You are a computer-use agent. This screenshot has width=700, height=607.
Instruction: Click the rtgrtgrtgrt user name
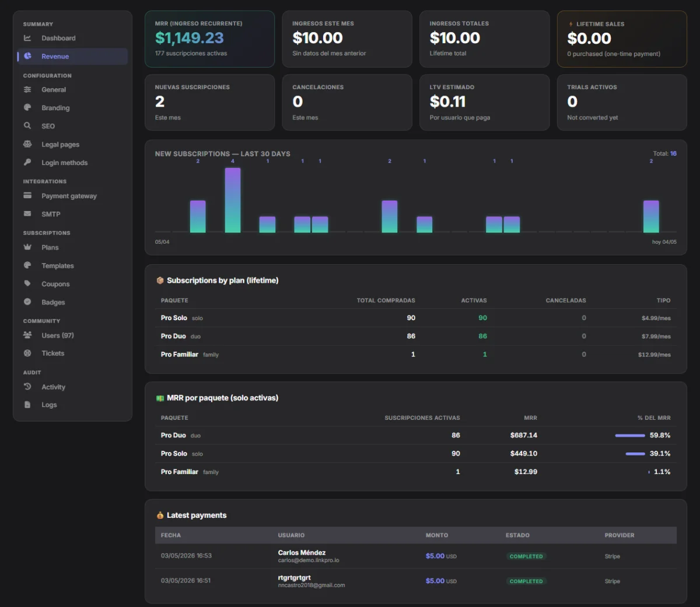(x=295, y=578)
